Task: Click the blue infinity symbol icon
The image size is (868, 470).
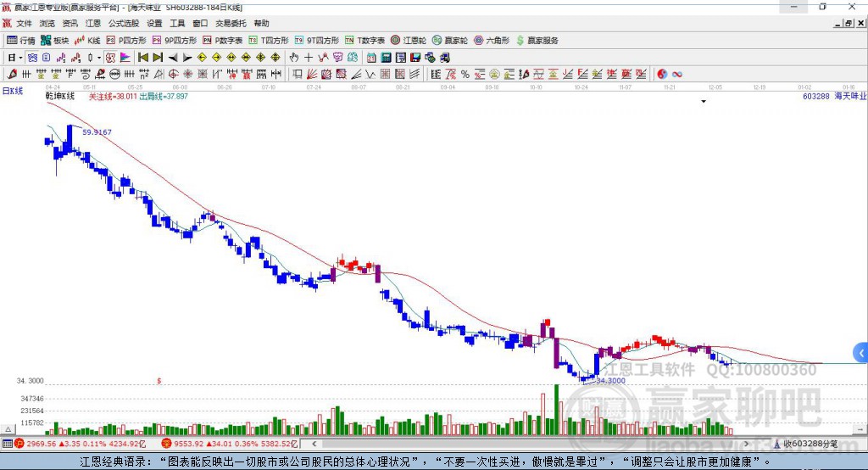Action: tap(677, 75)
